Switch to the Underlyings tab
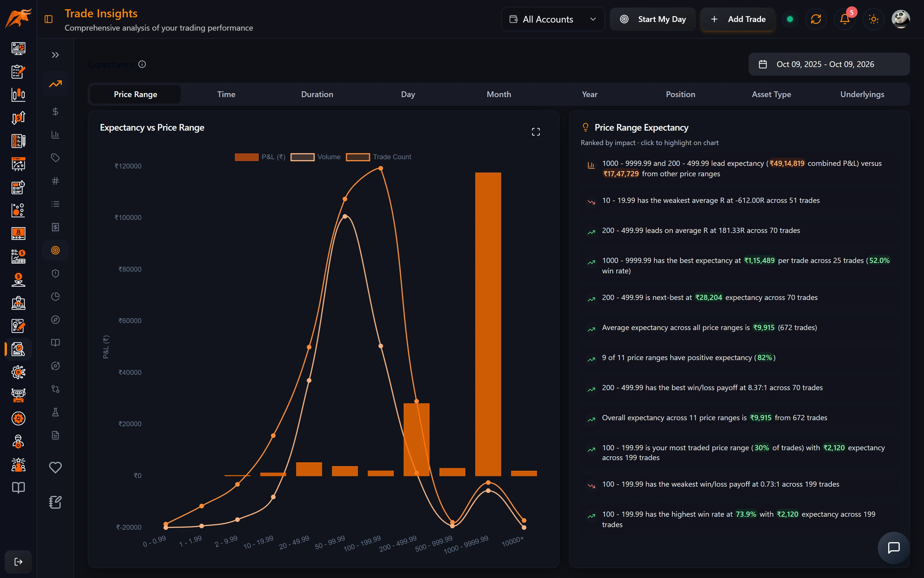924x578 pixels. pyautogui.click(x=862, y=95)
